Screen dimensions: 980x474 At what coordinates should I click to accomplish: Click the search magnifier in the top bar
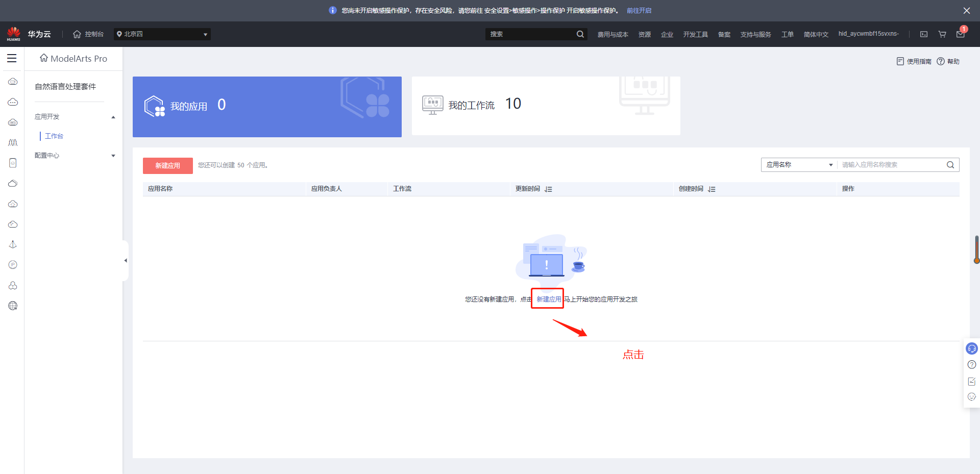tap(580, 34)
